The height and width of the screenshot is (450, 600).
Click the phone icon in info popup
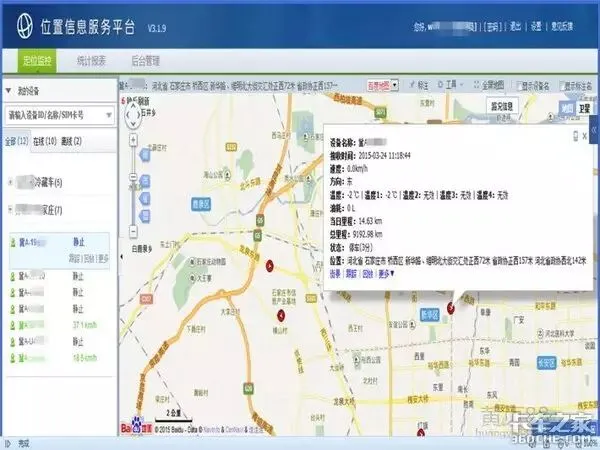point(575,136)
